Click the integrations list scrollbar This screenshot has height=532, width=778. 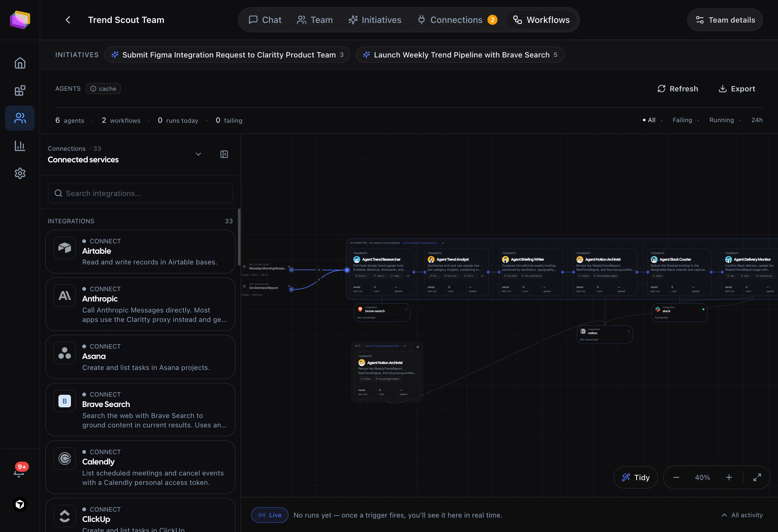pyautogui.click(x=239, y=237)
